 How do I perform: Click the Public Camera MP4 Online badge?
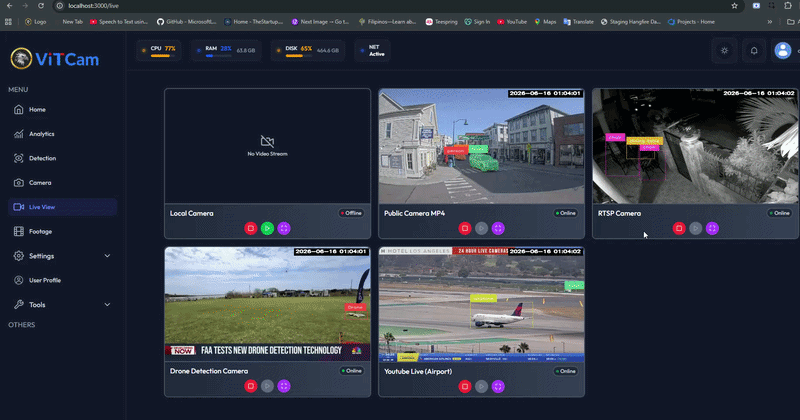(x=566, y=213)
